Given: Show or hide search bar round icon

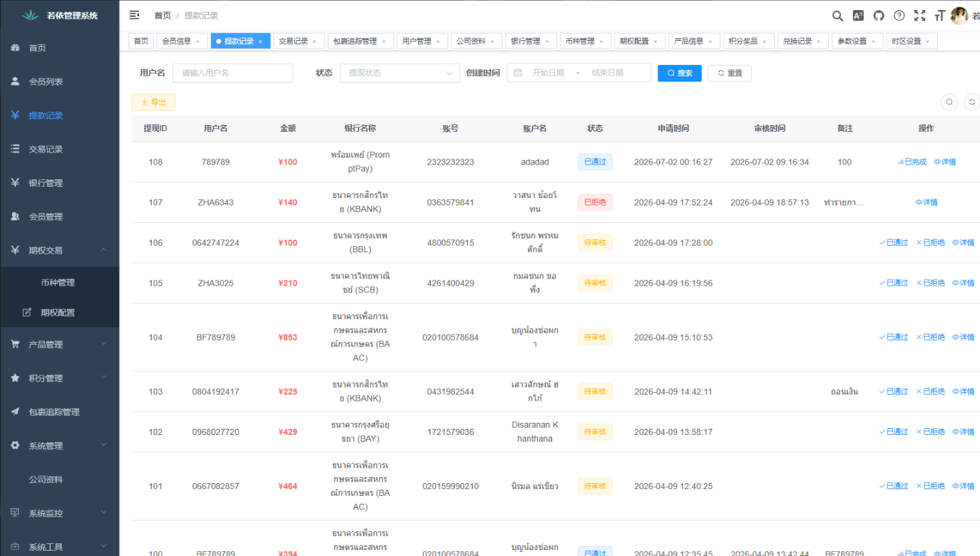Looking at the screenshot, I should [949, 102].
